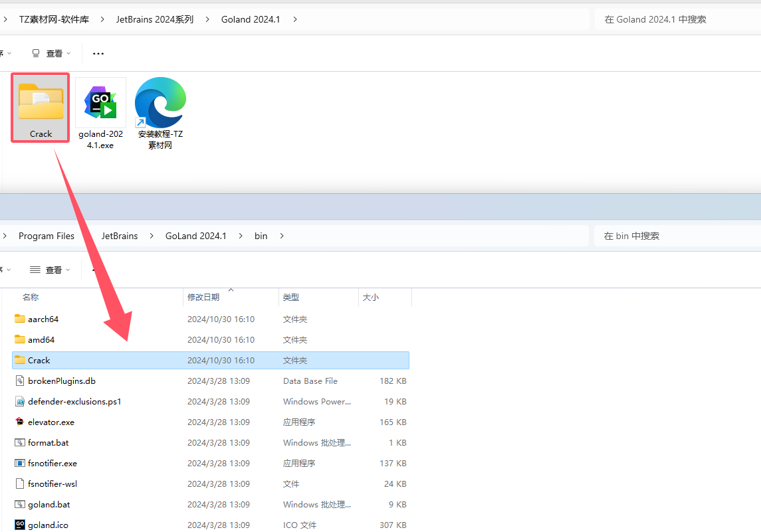This screenshot has width=761, height=532.
Task: Expand chevron after JetBrains 2024系列 breadcrumb
Action: 207,19
